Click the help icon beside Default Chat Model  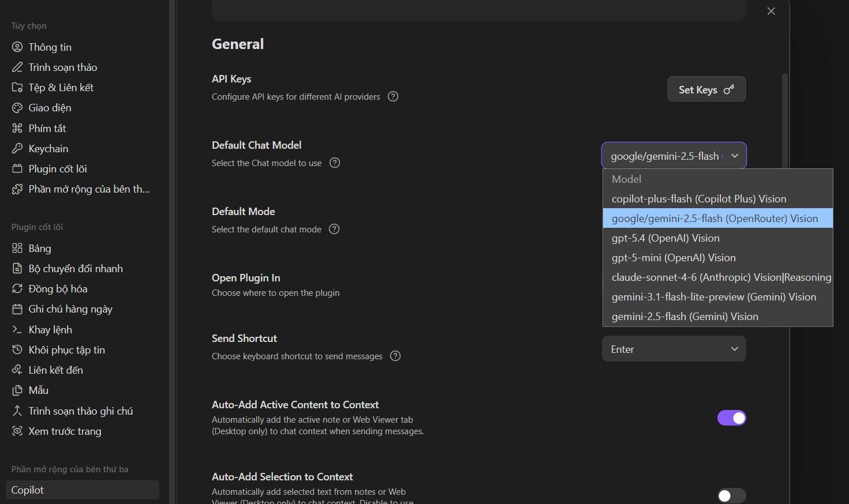click(335, 163)
